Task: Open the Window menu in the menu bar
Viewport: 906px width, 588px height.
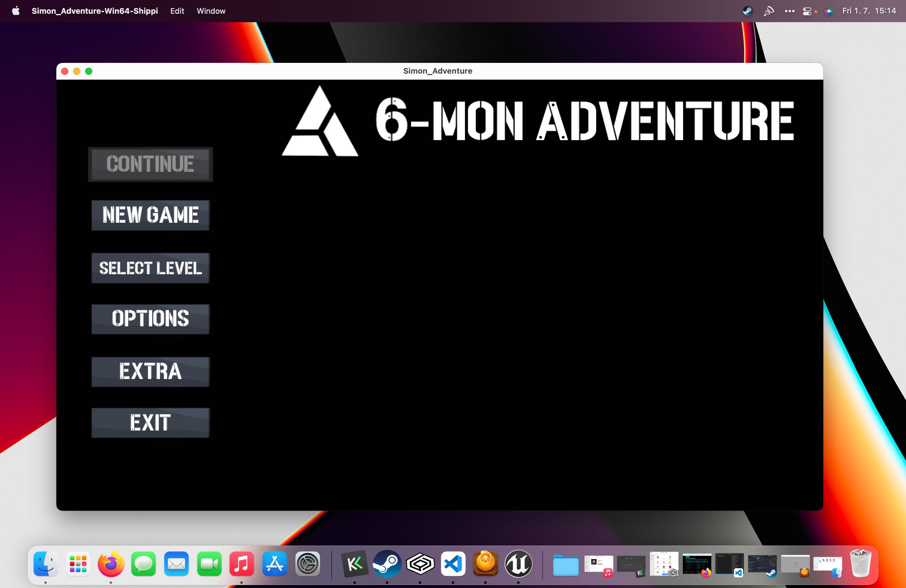Action: (211, 11)
